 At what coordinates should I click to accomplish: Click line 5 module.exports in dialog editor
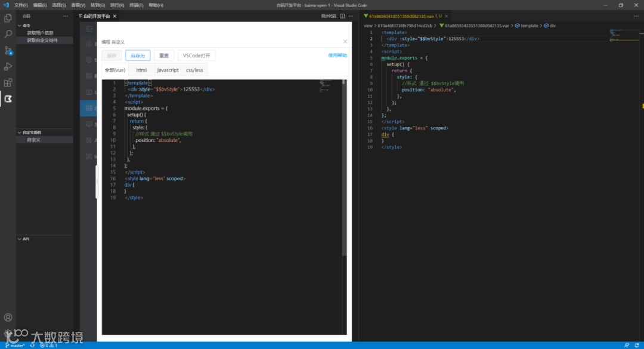(146, 108)
